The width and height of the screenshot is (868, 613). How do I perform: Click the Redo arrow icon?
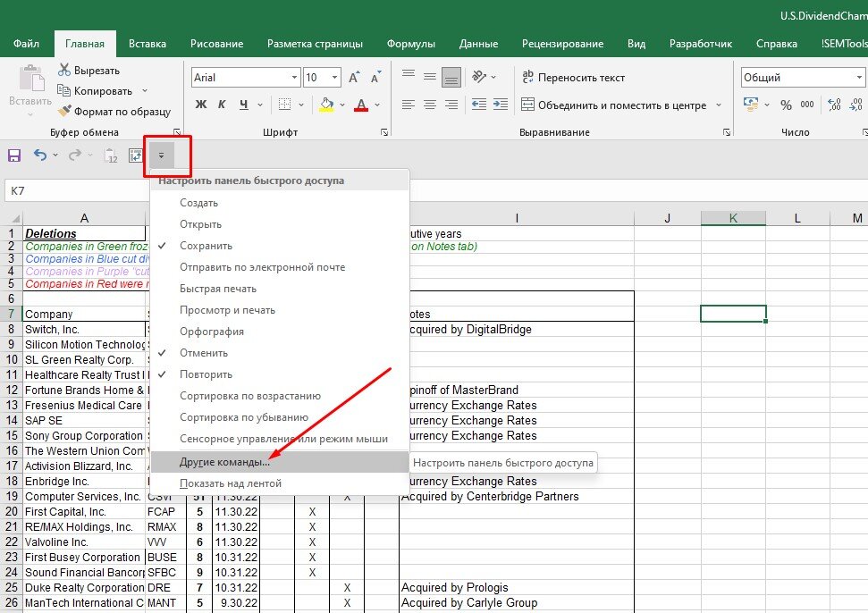(75, 155)
